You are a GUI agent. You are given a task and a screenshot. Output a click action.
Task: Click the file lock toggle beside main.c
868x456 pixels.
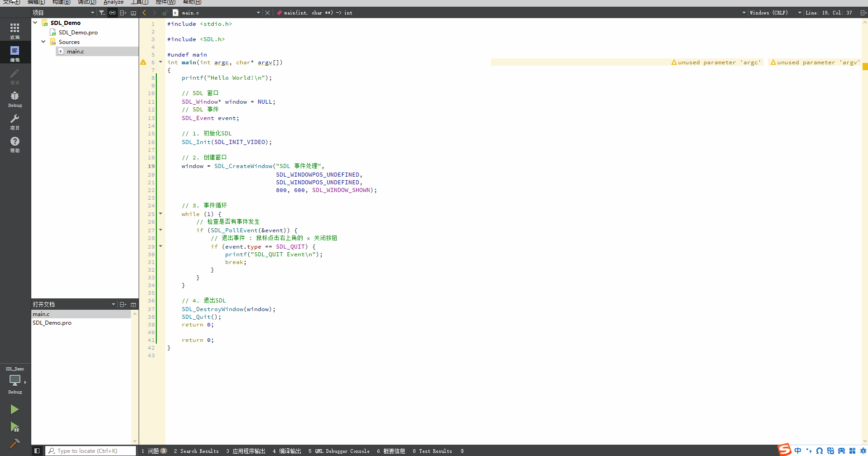click(x=165, y=13)
